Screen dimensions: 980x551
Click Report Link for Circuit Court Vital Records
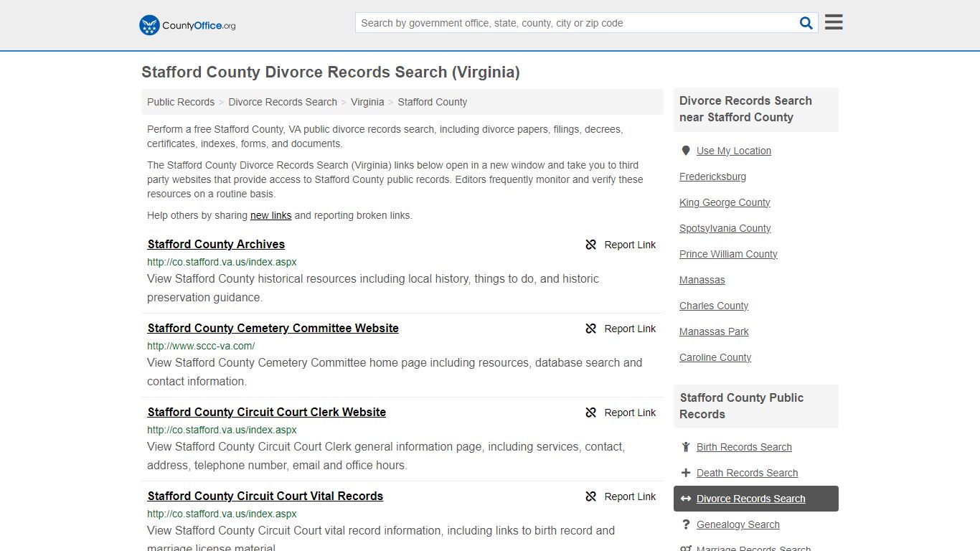pos(630,496)
